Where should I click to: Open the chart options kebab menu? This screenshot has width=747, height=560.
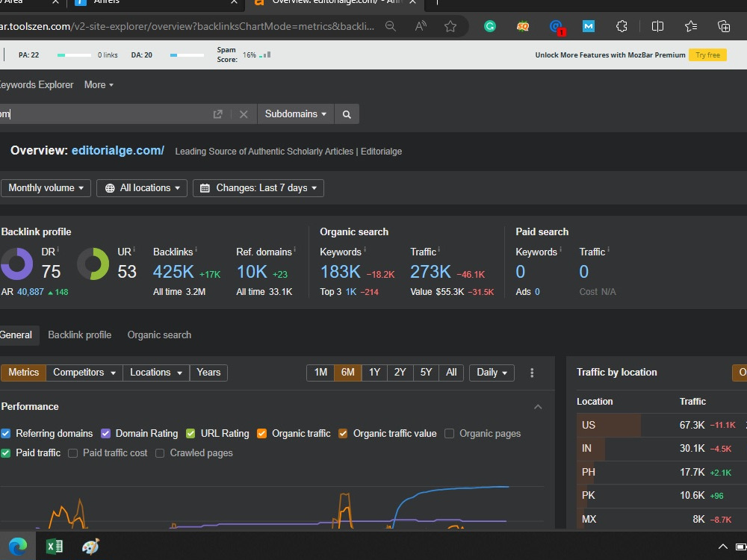pos(532,373)
